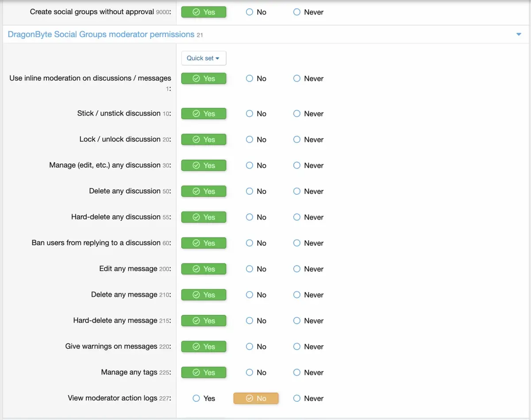Select No for Edit any message
The image size is (531, 420).
250,269
